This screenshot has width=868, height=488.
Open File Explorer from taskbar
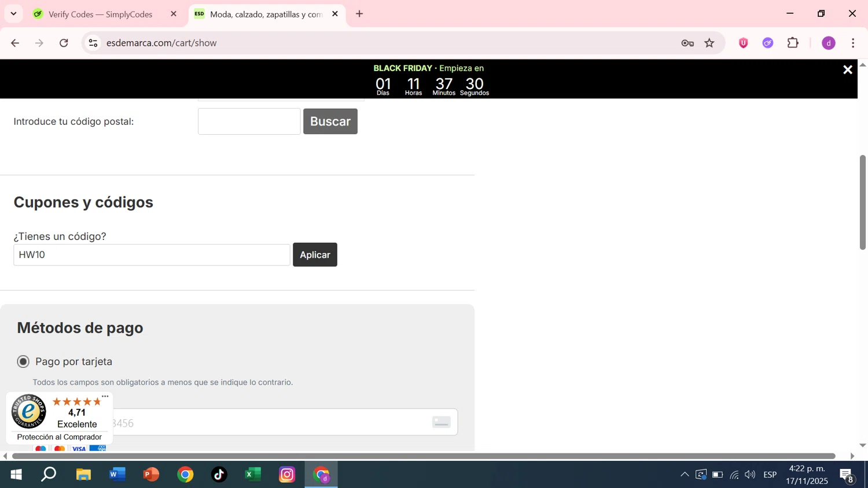point(83,475)
